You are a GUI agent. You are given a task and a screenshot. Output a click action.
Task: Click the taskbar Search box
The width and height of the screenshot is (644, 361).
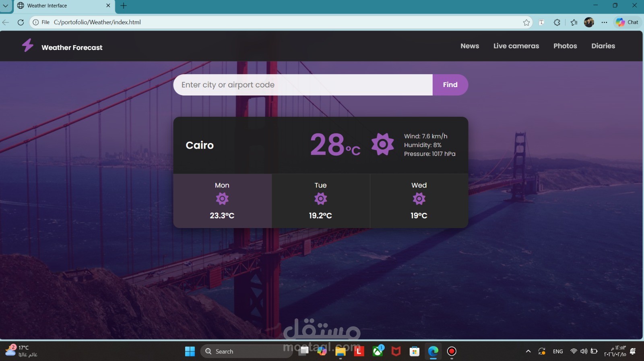[x=246, y=351]
